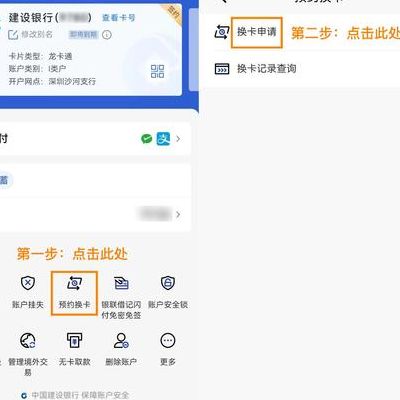Open 更多 ellipsis icon
The width and height of the screenshot is (400, 400).
coord(168,340)
